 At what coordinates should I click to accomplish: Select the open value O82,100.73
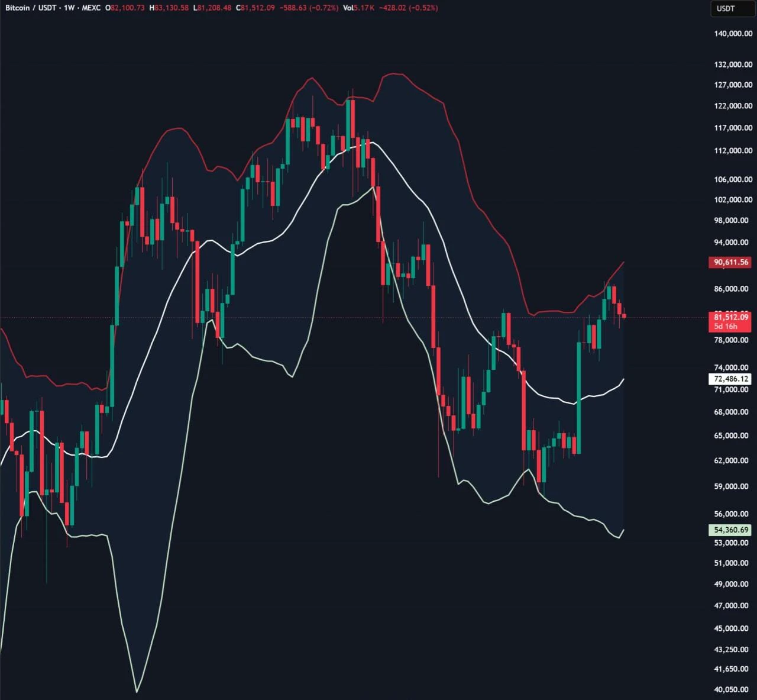point(124,8)
